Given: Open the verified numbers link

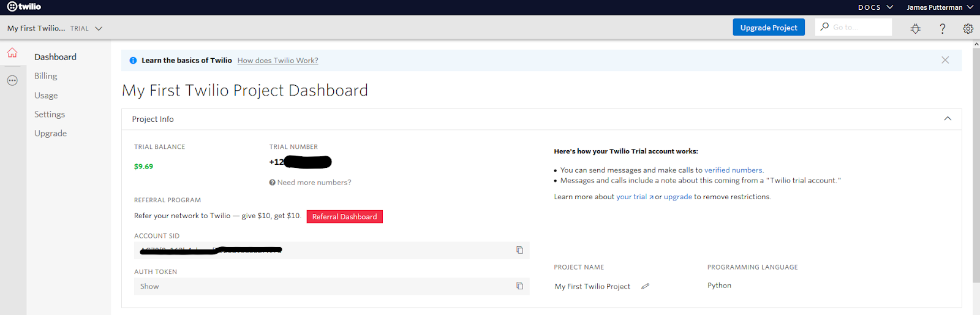Looking at the screenshot, I should pyautogui.click(x=733, y=170).
